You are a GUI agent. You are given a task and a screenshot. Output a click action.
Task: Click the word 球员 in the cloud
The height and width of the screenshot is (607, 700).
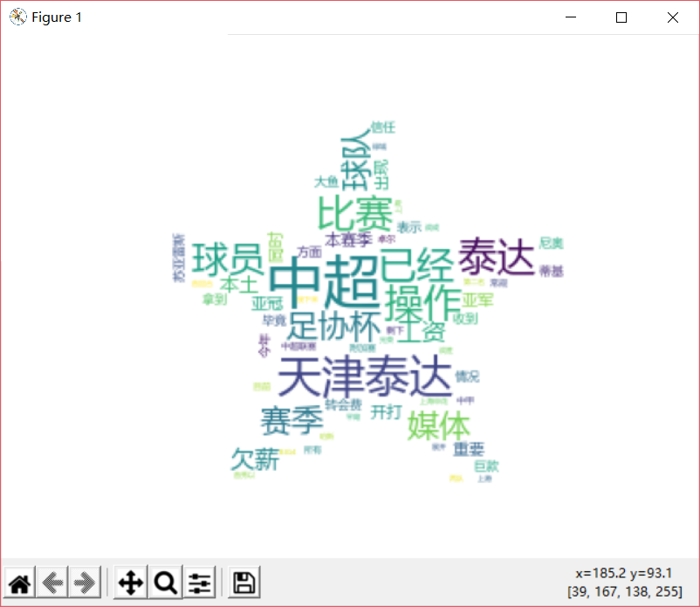pos(228,259)
